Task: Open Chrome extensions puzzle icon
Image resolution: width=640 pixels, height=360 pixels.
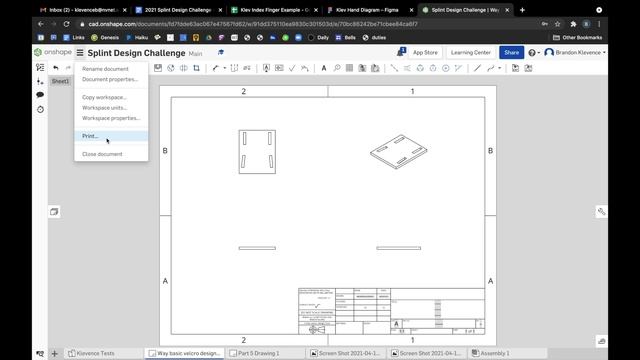Action: [x=573, y=24]
